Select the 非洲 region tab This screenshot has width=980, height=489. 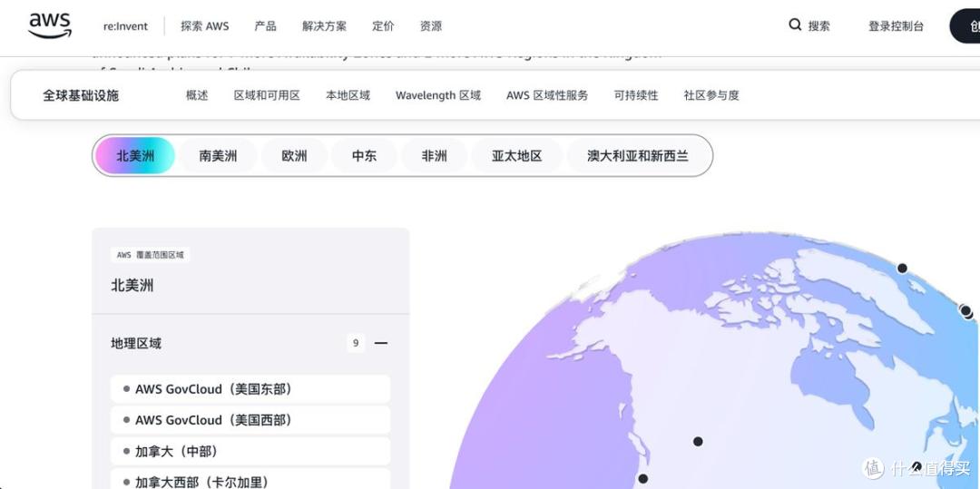coord(435,155)
